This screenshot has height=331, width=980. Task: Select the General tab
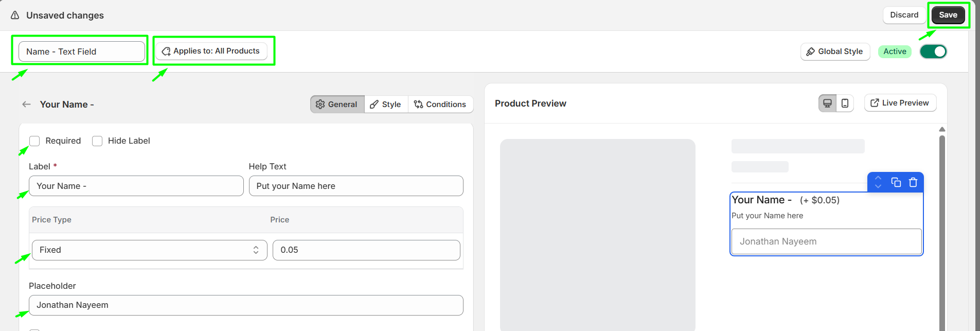tap(337, 104)
